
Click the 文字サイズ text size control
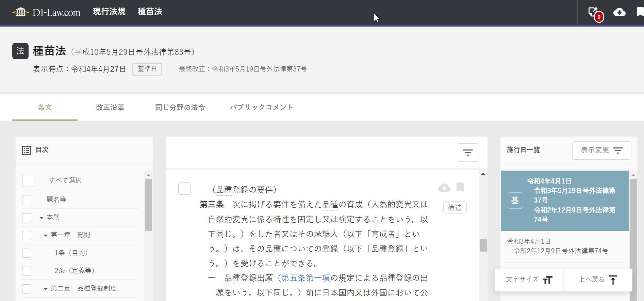[529, 280]
